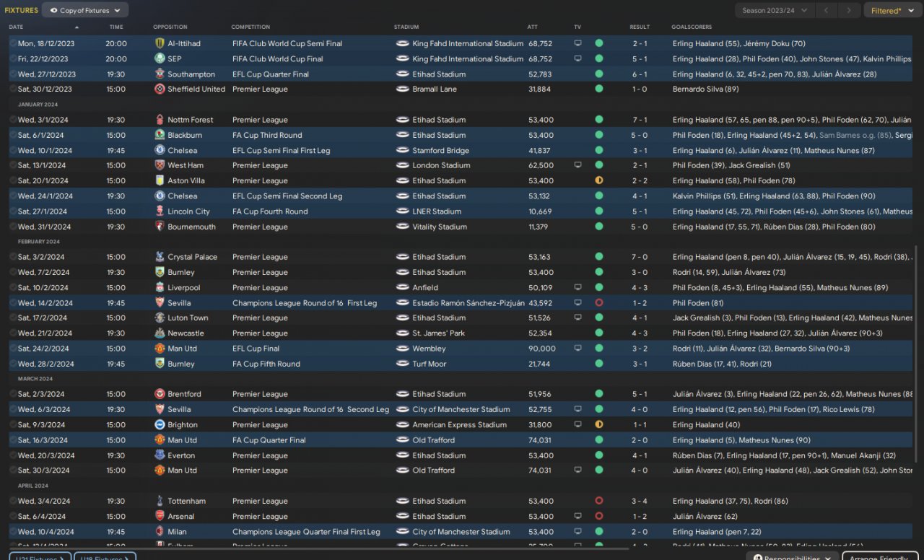924x560 pixels.
Task: Click the TV icon on the Liverpool row
Action: point(577,287)
